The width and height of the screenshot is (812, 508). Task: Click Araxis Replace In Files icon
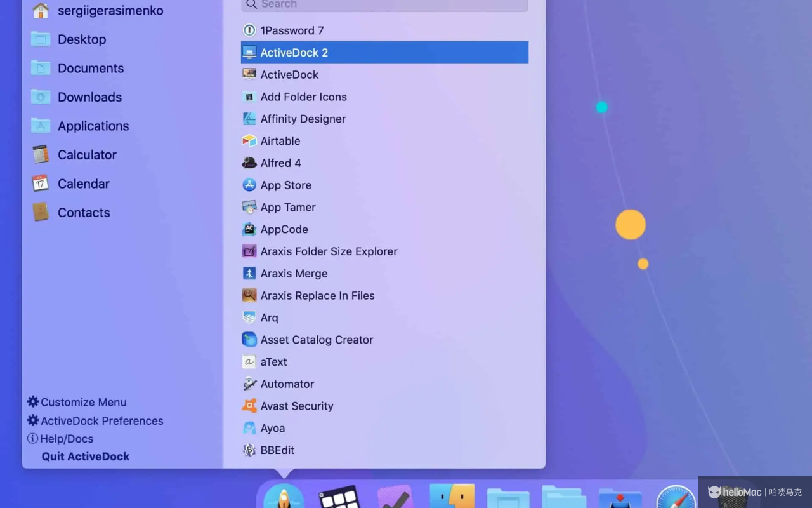249,295
